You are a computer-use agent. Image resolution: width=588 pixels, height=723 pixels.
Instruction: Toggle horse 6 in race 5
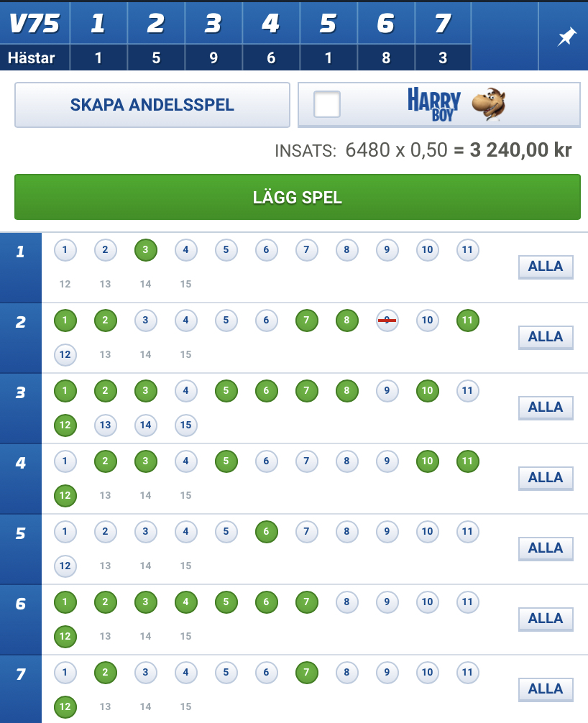[267, 532]
